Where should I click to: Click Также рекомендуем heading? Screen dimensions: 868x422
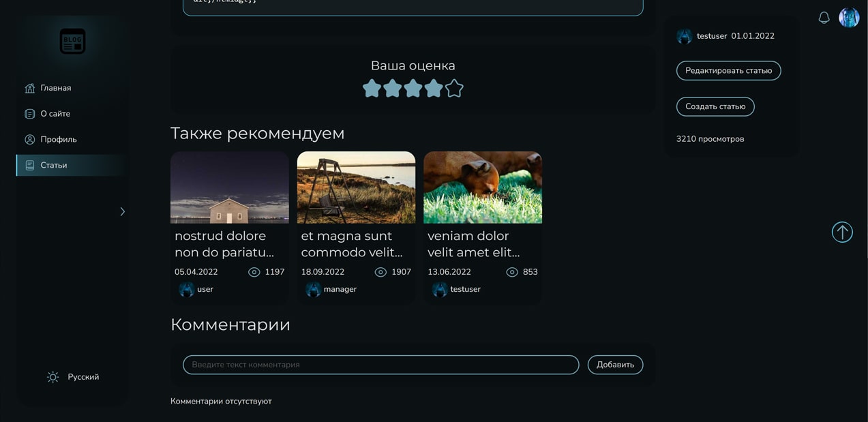tap(257, 133)
